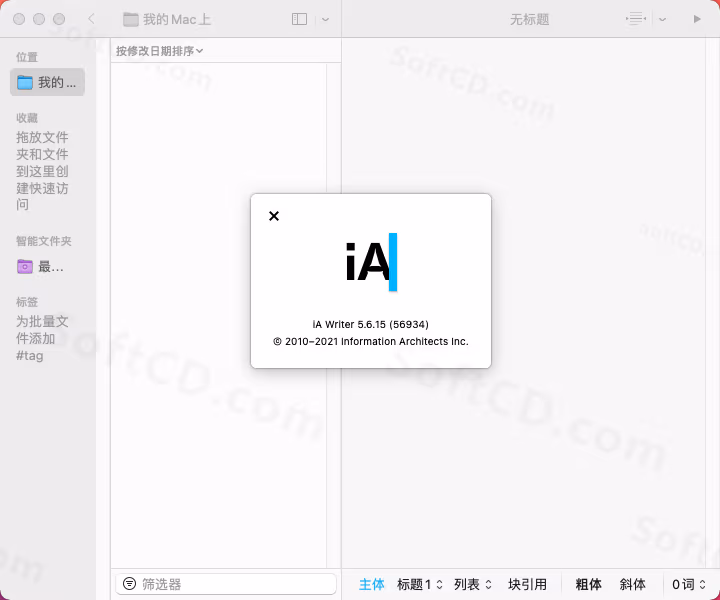This screenshot has width=720, height=600.
Task: Apply 粗体 bold formatting
Action: pyautogui.click(x=588, y=584)
